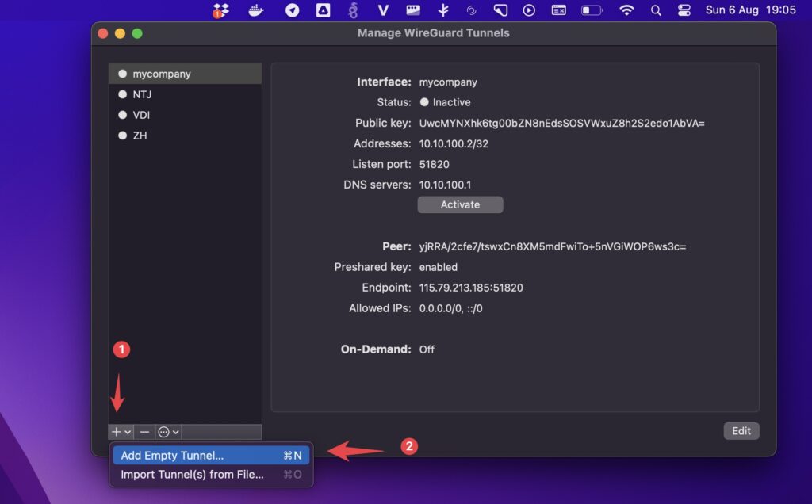Click the window-with-x menu bar icon
The width and height of the screenshot is (812, 504).
[x=558, y=10]
